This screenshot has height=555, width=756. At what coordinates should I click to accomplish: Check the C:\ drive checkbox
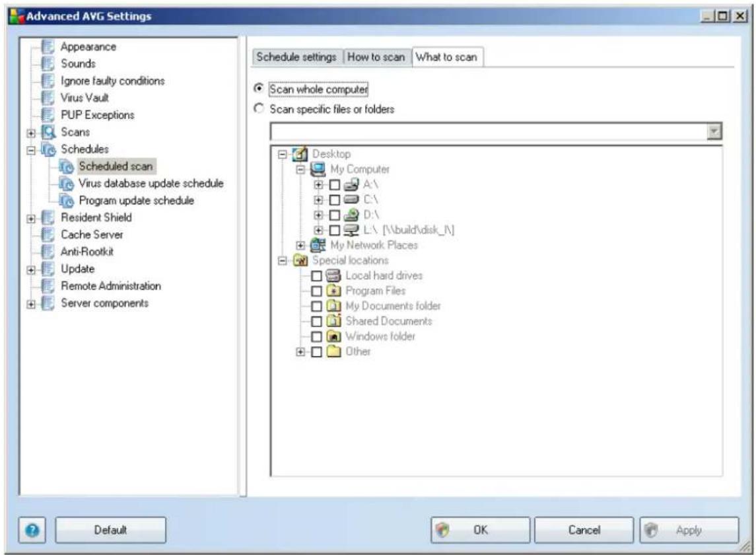(x=335, y=200)
